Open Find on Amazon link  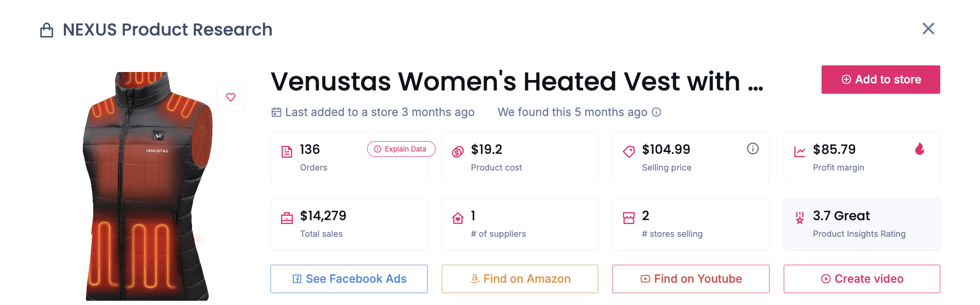click(x=520, y=279)
